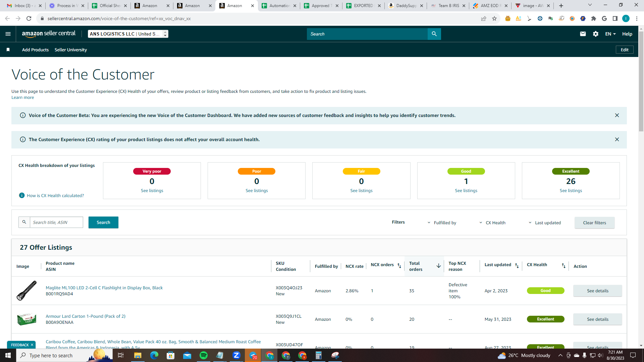The width and height of the screenshot is (644, 362).
Task: Sort by NCX orders column arrows
Action: [399, 265]
